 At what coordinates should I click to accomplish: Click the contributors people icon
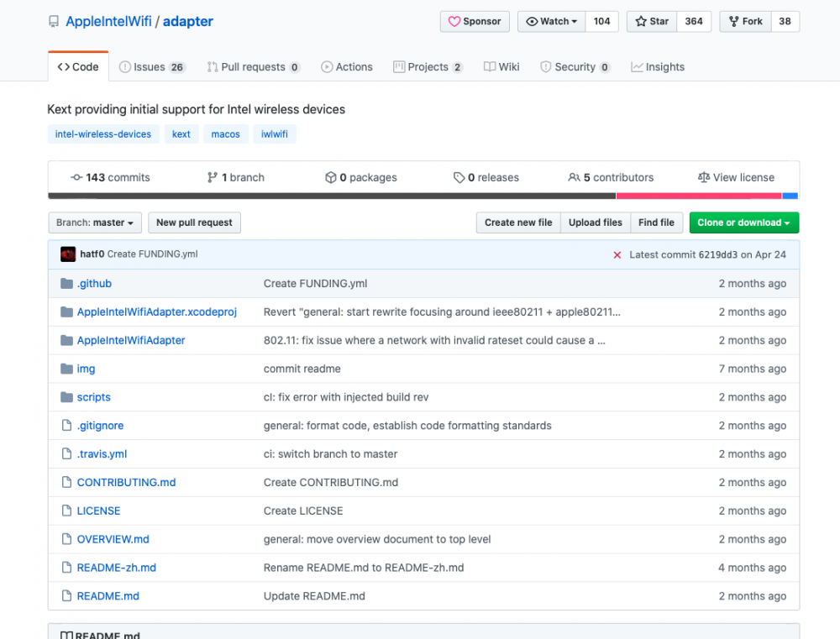tap(574, 177)
